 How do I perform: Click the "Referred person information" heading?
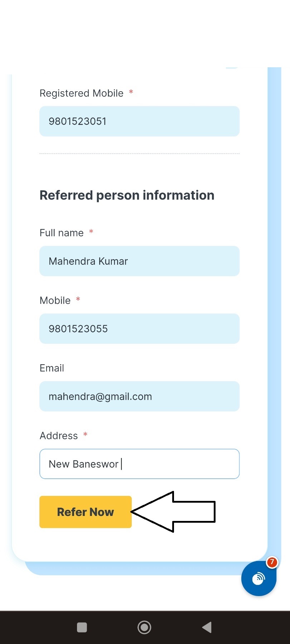[127, 195]
